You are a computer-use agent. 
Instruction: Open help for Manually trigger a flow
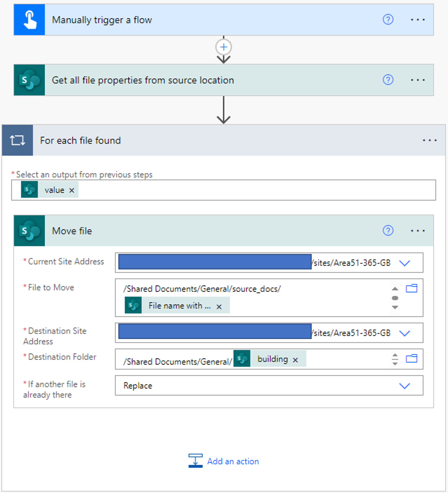click(388, 20)
